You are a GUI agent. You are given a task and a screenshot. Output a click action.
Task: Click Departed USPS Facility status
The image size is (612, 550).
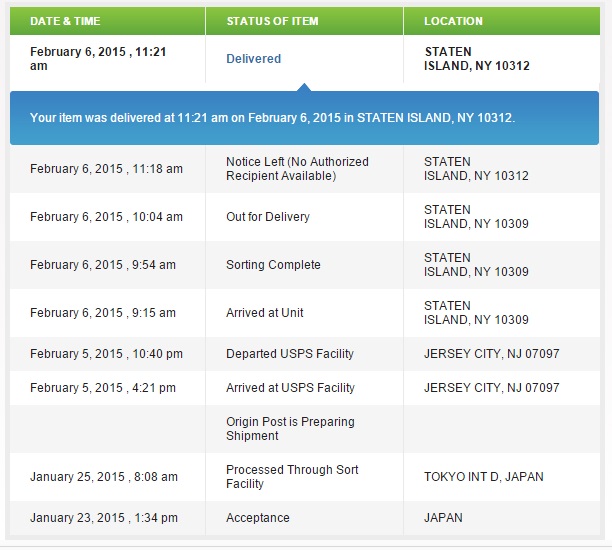point(290,354)
